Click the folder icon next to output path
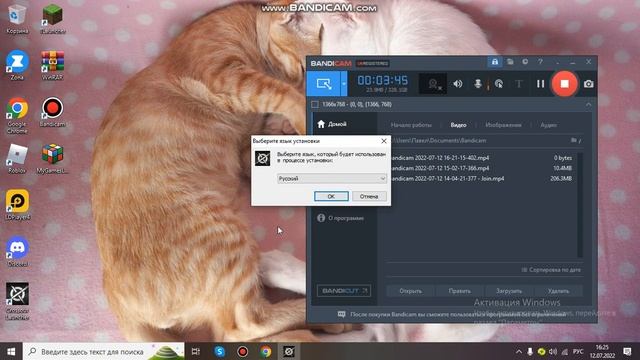Image resolution: width=640 pixels, height=360 pixels. [574, 140]
